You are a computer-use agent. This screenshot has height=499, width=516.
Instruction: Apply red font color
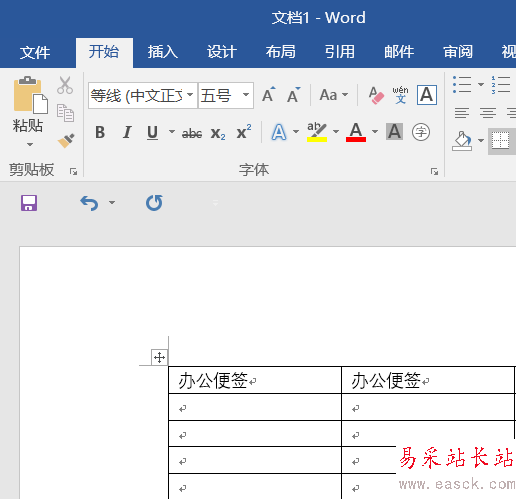pos(356,132)
